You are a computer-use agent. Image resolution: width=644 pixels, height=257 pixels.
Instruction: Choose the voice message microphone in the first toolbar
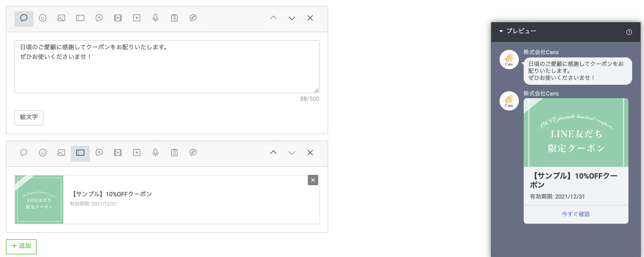pyautogui.click(x=155, y=18)
